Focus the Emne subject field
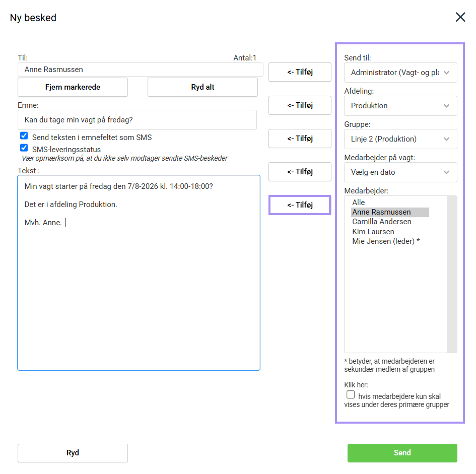Viewport: 476px width, 474px height. 137,120
